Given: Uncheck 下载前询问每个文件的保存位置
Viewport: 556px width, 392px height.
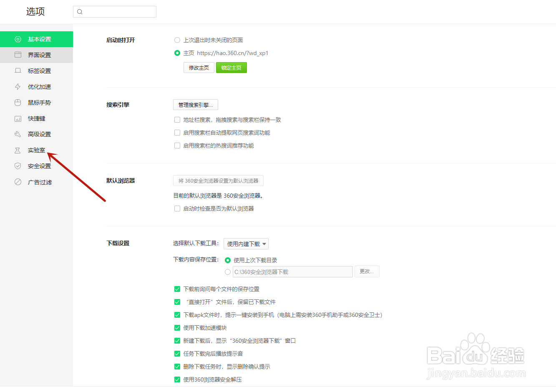Looking at the screenshot, I should (177, 289).
